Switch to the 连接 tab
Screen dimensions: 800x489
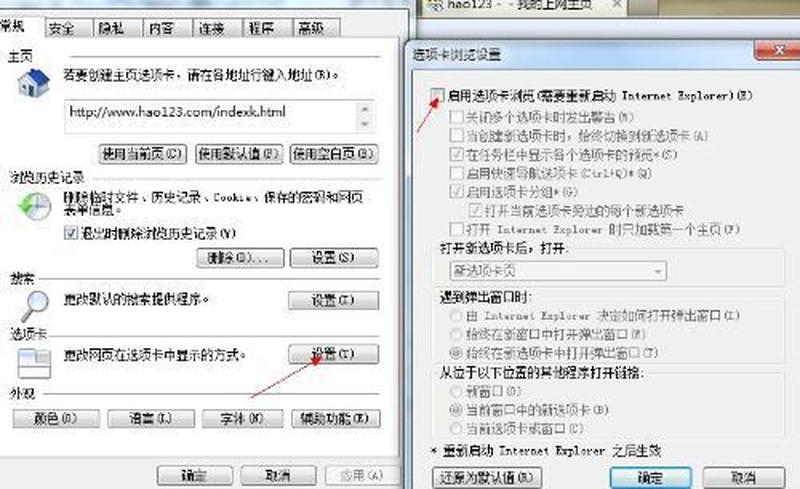pyautogui.click(x=217, y=28)
